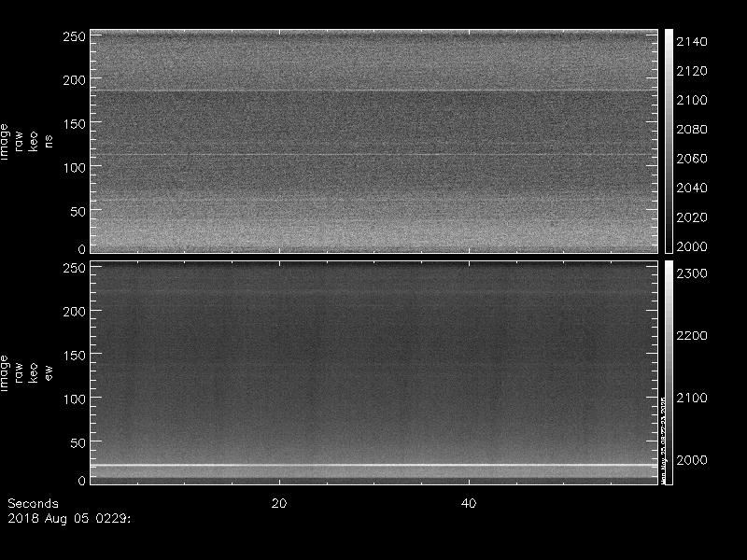Click the grayscale colorbar of the ew keogram
Screen dimensions: 747x560
[x=669, y=372]
